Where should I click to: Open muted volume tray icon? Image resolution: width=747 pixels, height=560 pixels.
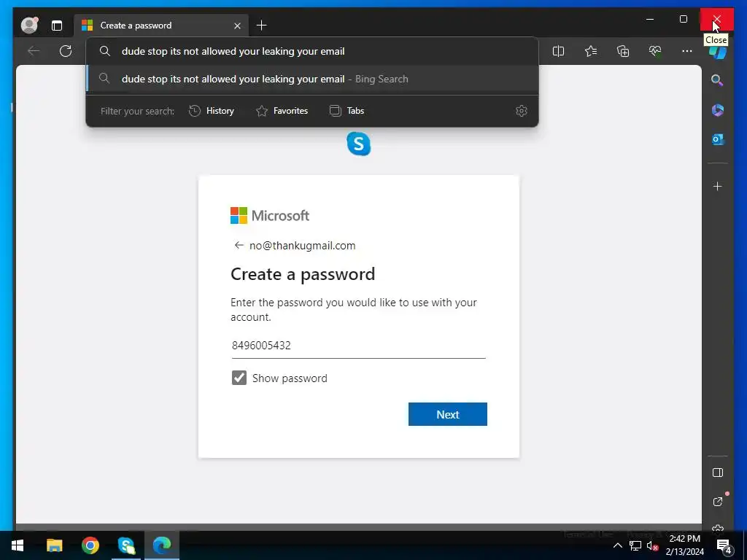click(x=652, y=545)
